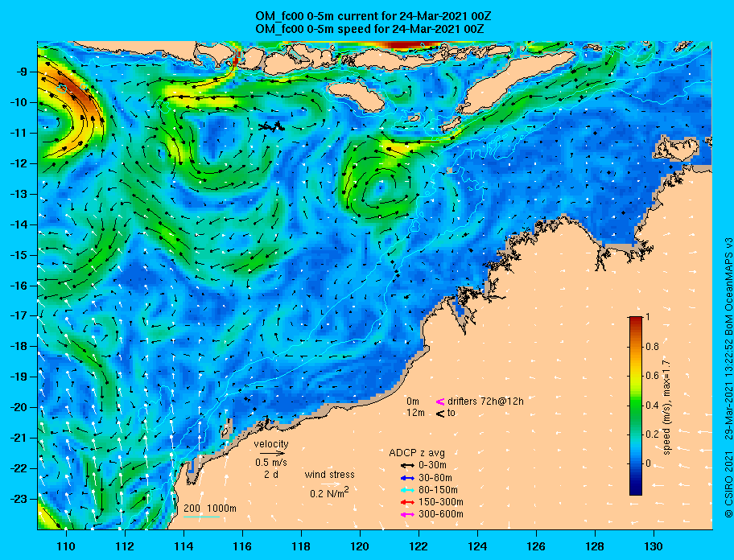Image resolution: width=734 pixels, height=560 pixels.
Task: Click the black 0-30m ADCP arrow symbol
Action: [x=407, y=466]
